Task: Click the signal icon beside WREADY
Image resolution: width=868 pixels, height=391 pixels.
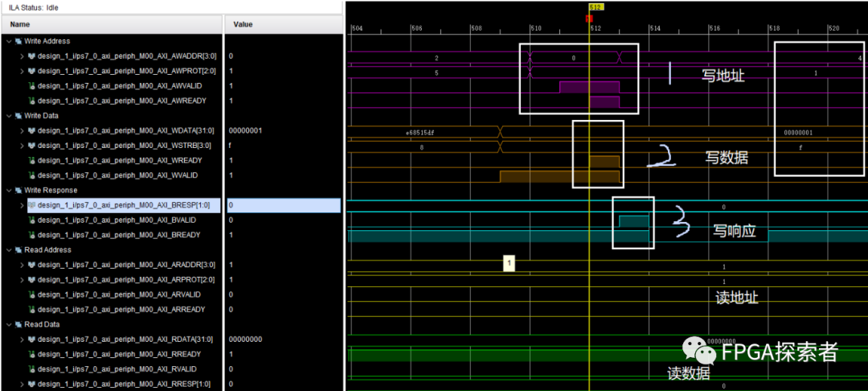Action: tap(31, 161)
